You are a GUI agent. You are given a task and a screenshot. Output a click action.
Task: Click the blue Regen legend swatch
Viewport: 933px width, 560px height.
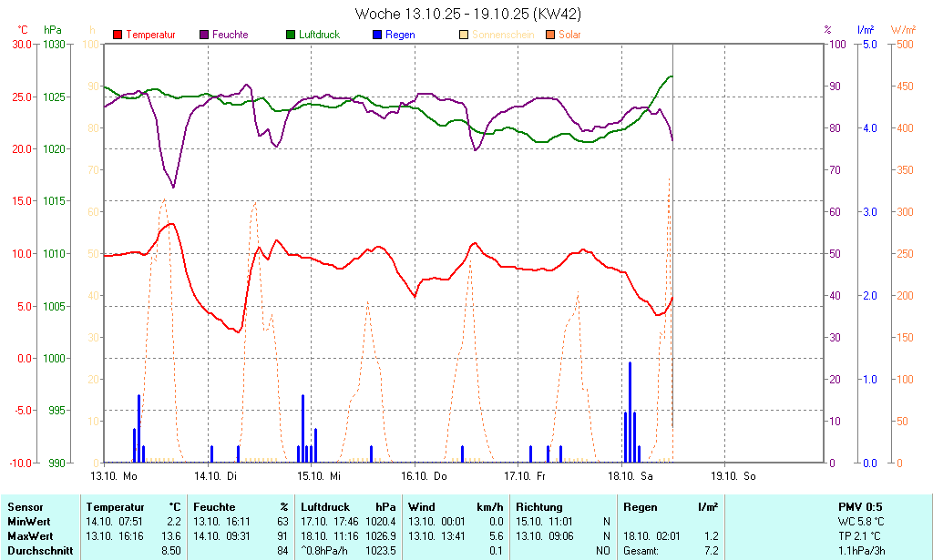[x=377, y=35]
